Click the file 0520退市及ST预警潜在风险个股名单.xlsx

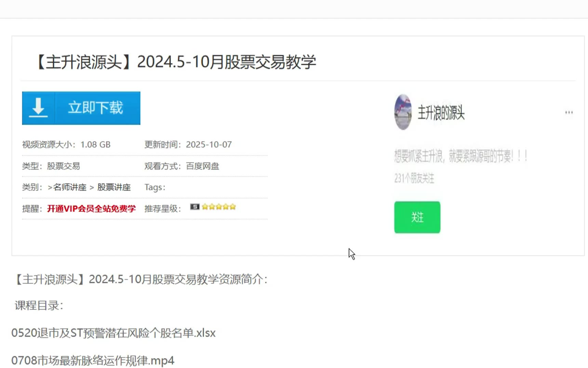(x=113, y=333)
